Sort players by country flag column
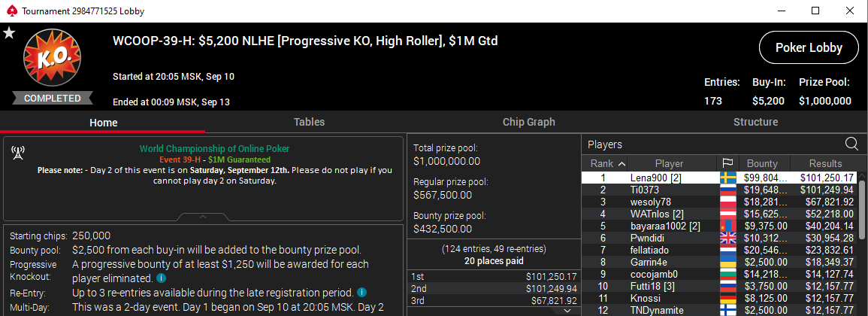This screenshot has width=868, height=316. 727,163
